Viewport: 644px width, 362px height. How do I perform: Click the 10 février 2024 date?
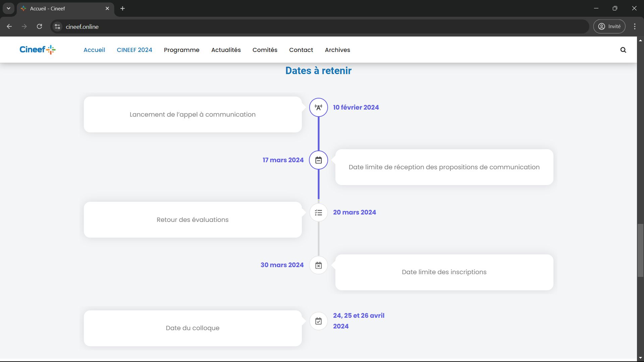(x=356, y=107)
